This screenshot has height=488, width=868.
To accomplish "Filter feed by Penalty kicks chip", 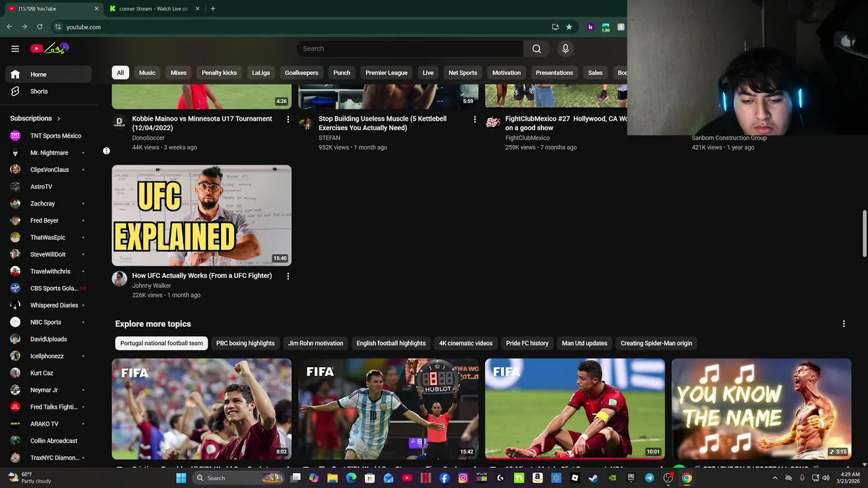I will click(219, 73).
